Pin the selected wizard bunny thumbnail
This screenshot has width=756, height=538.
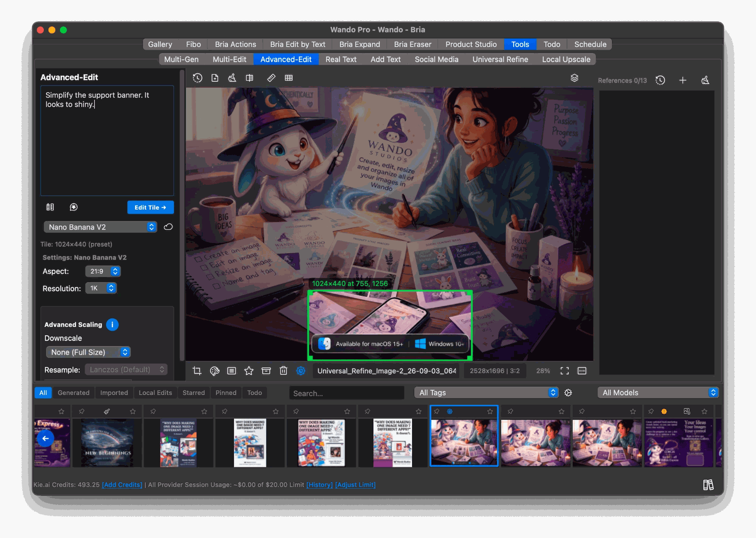point(437,412)
